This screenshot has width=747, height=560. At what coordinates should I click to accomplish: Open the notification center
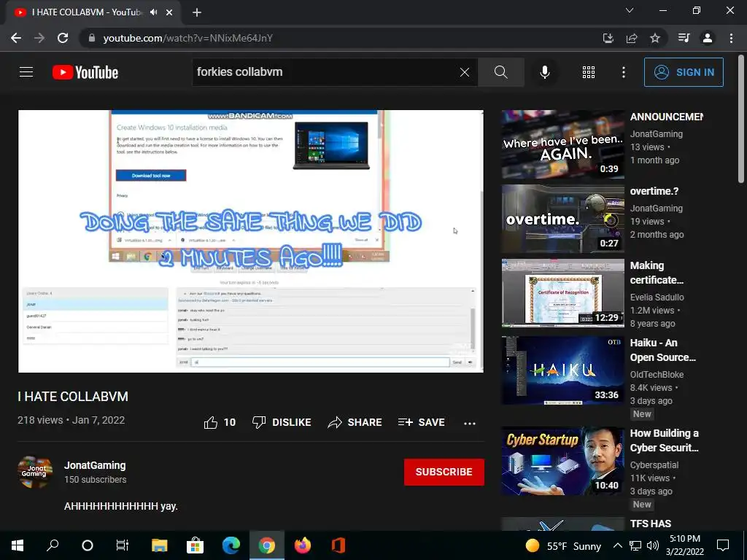(x=723, y=545)
